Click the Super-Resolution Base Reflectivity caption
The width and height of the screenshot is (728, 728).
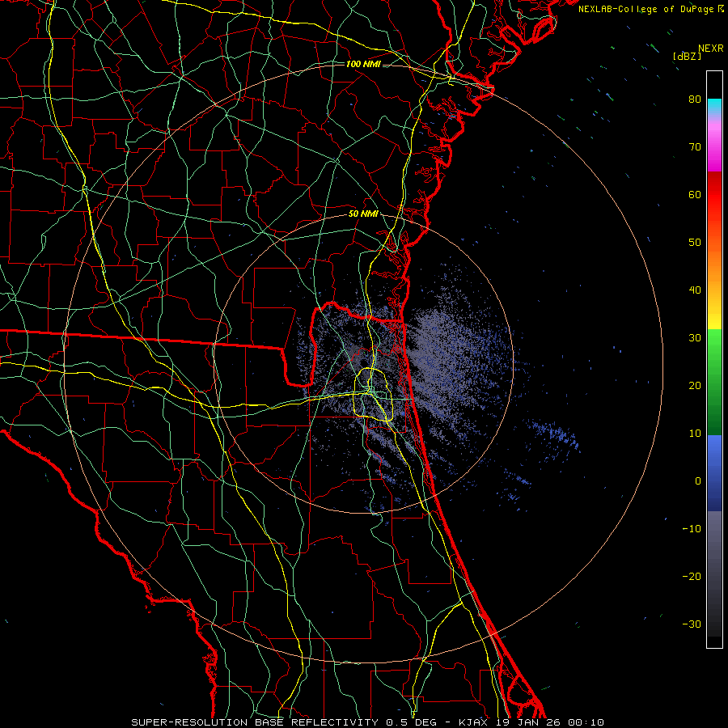pyautogui.click(x=368, y=722)
